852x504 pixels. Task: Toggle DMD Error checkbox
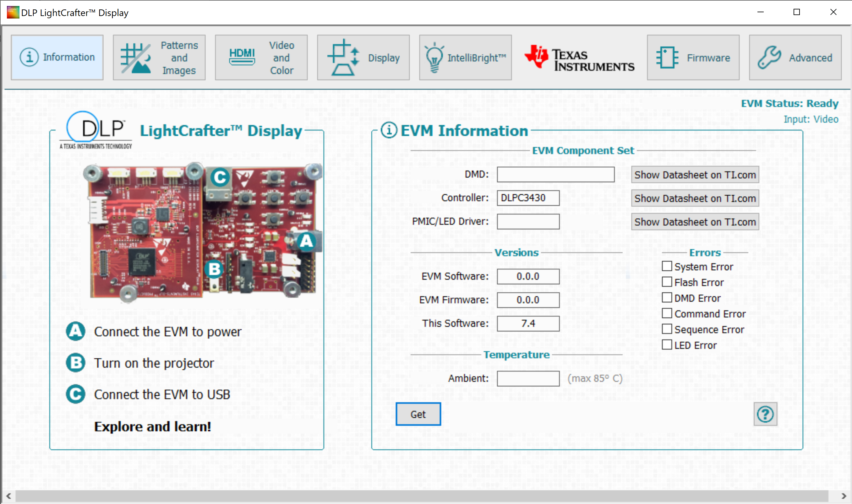[x=667, y=297]
